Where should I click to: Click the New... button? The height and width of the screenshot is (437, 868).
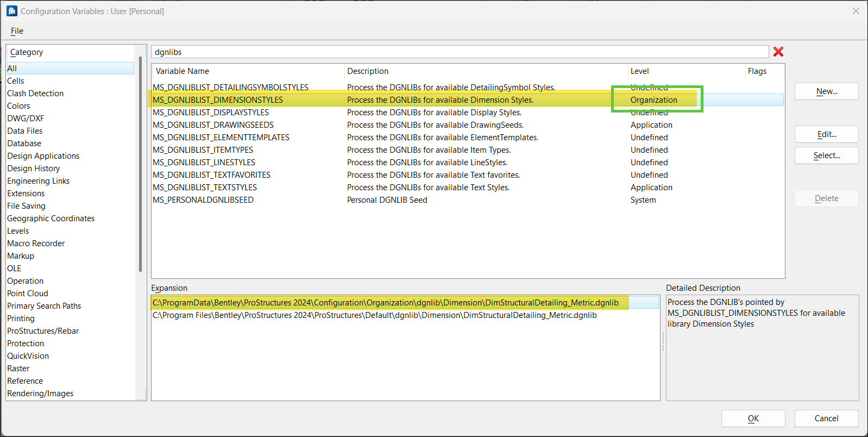826,91
